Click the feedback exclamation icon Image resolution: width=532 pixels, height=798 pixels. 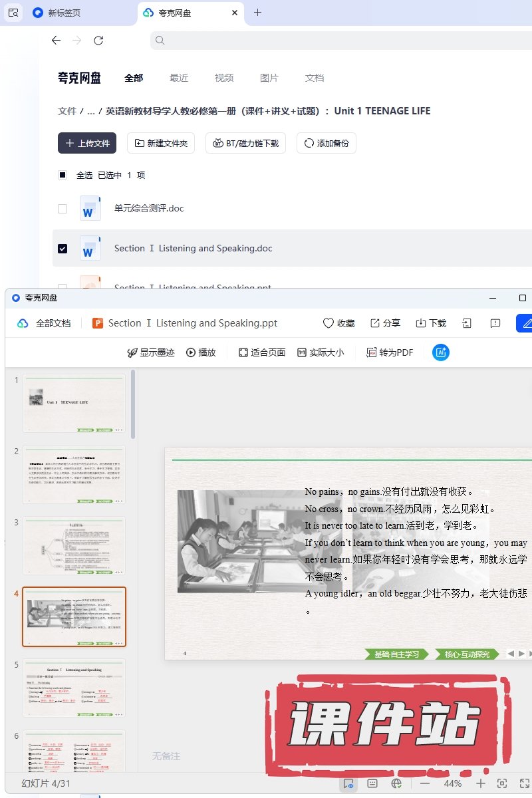pos(495,323)
